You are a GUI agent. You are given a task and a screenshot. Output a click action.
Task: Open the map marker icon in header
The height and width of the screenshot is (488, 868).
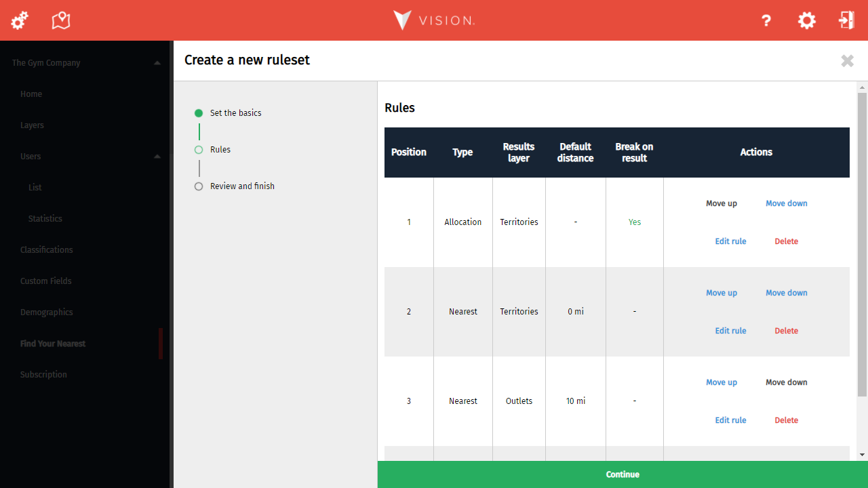(61, 20)
